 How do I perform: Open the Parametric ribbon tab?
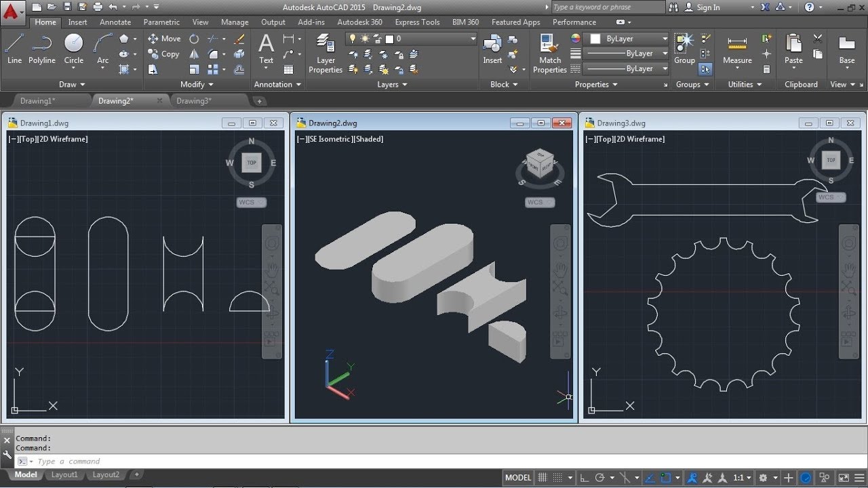click(x=161, y=22)
